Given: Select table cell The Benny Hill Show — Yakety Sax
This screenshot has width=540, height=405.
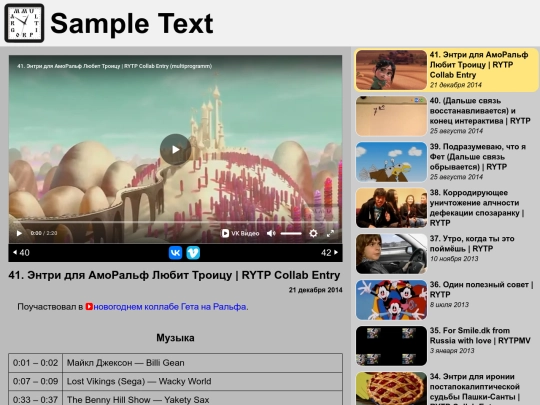Looking at the screenshot, I should click(202, 399).
